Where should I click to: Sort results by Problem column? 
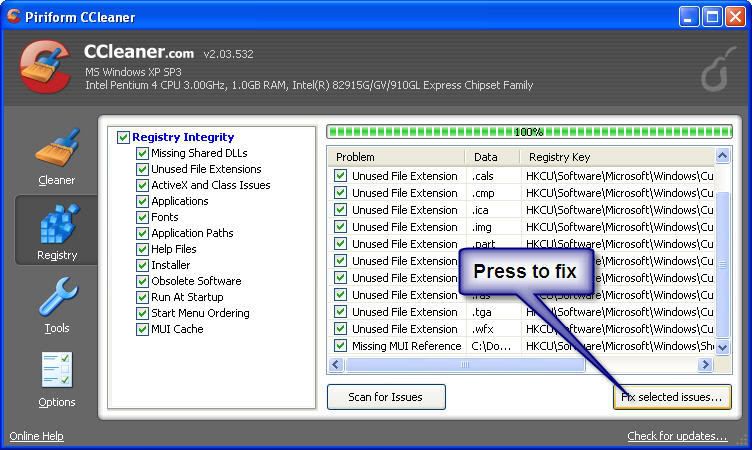click(396, 157)
